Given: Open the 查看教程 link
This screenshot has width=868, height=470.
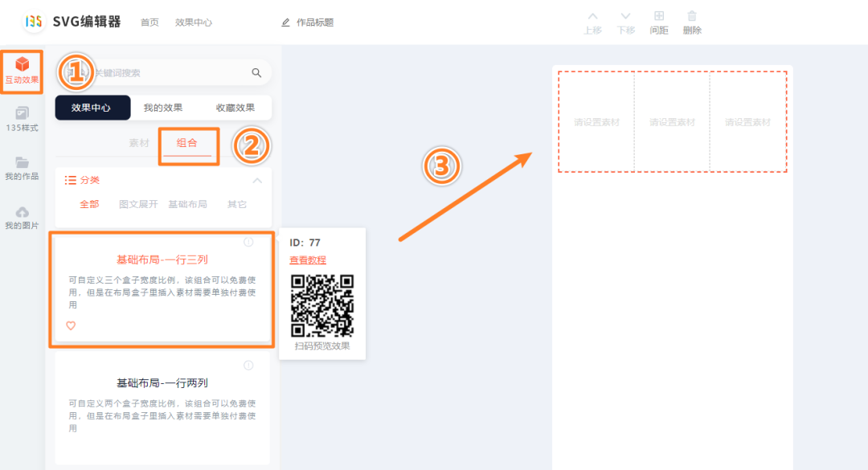Looking at the screenshot, I should click(x=308, y=260).
